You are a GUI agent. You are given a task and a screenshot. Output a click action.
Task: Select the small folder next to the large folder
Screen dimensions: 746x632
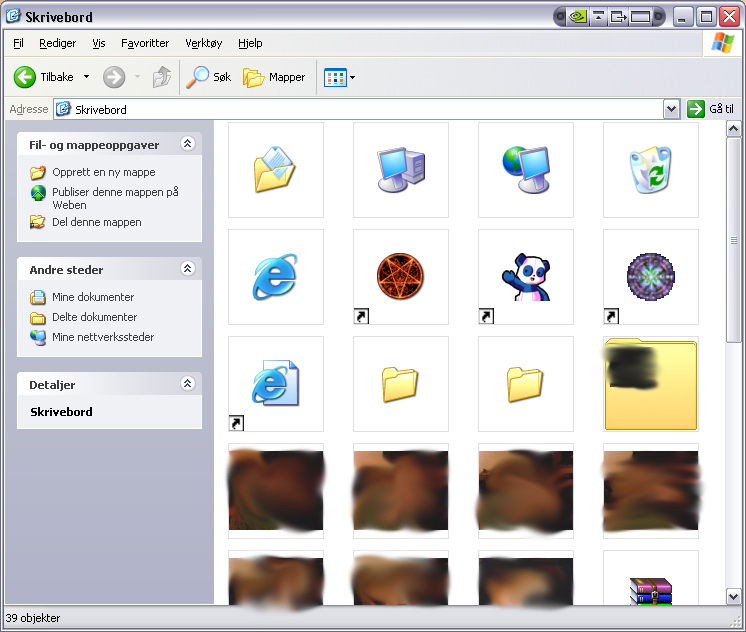pos(525,384)
